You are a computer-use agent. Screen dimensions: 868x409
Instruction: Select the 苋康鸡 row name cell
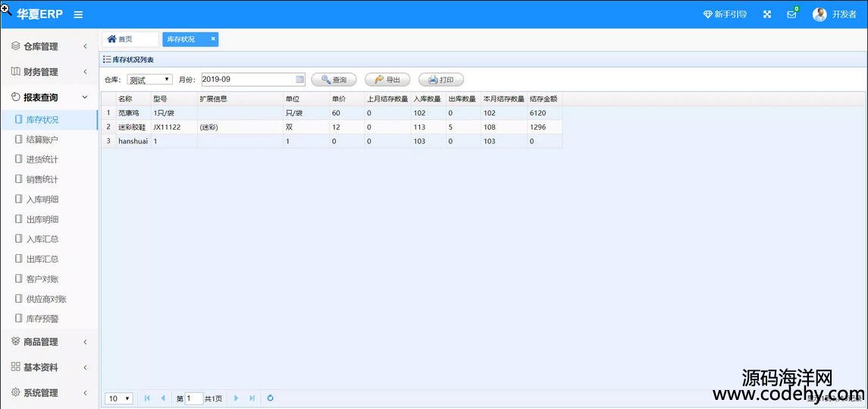click(133, 113)
